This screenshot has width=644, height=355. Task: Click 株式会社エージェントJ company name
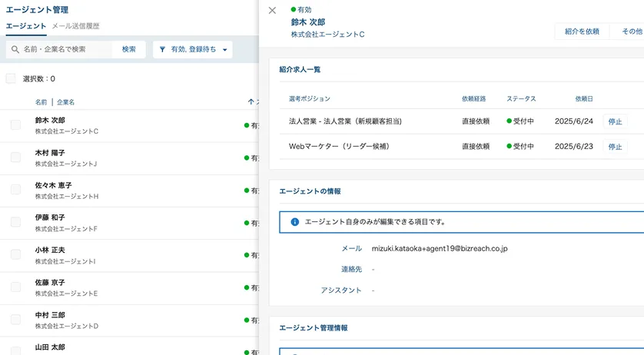pyautogui.click(x=66, y=164)
